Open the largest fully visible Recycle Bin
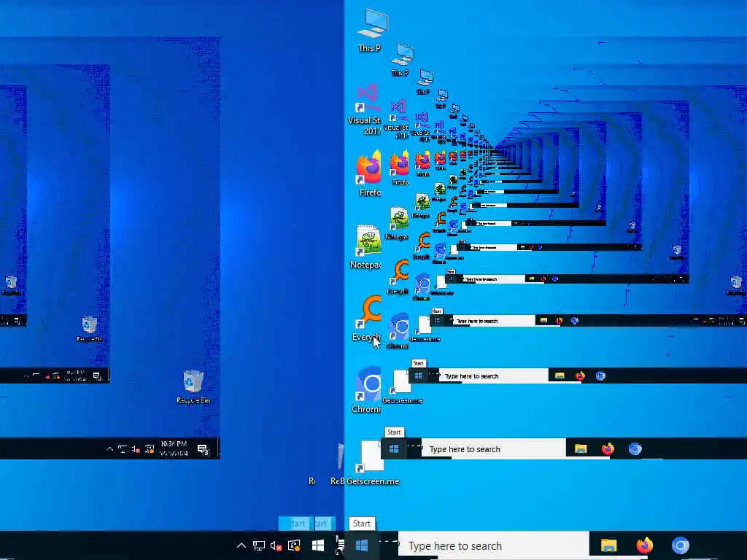 [193, 387]
